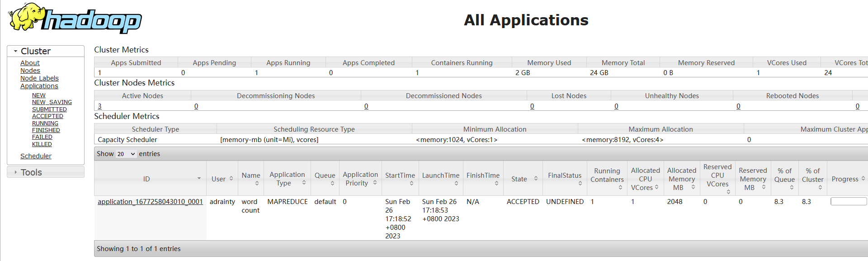Image resolution: width=868 pixels, height=261 pixels.
Task: Sort by % of Queue column
Action: (x=785, y=179)
